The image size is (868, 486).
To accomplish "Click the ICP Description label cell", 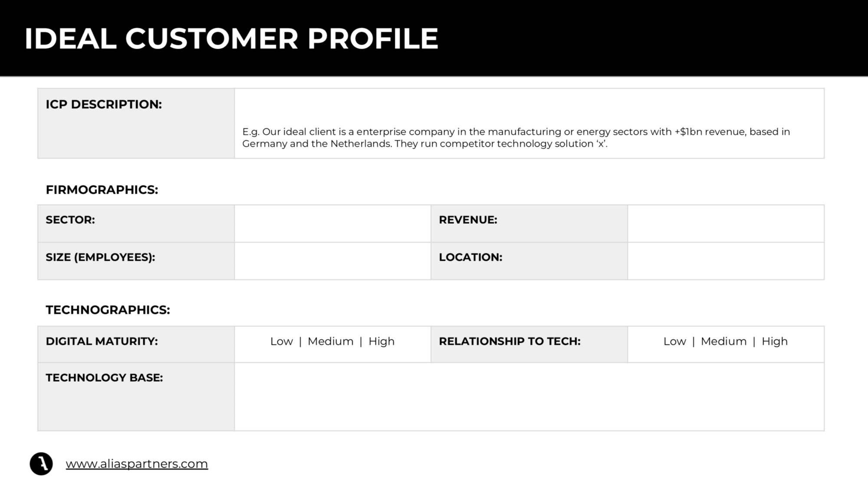I will [x=136, y=123].
